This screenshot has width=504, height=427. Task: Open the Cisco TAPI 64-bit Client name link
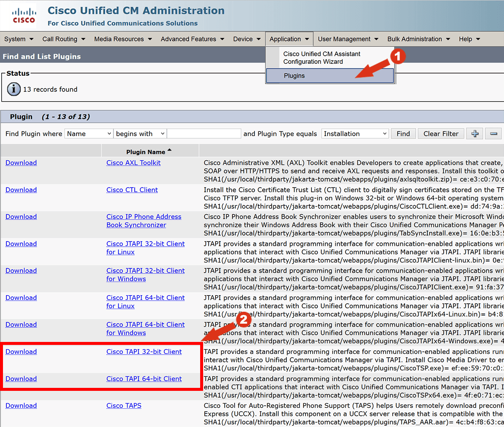point(144,379)
